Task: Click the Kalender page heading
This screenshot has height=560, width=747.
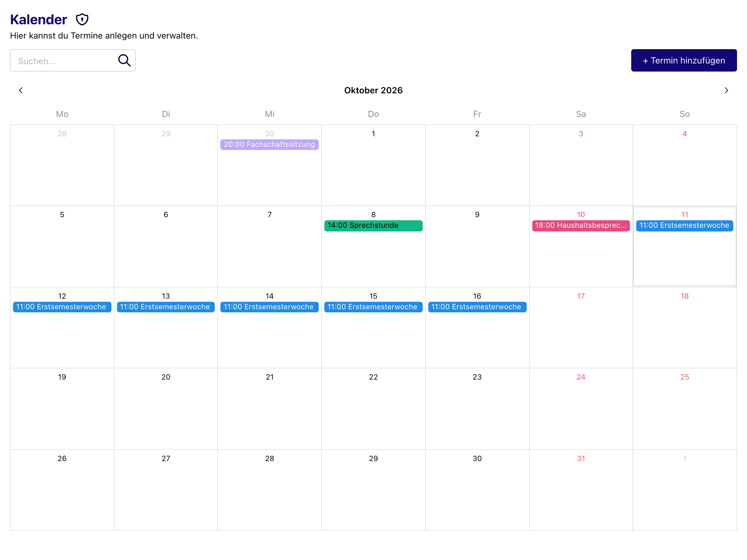Action: 39,20
